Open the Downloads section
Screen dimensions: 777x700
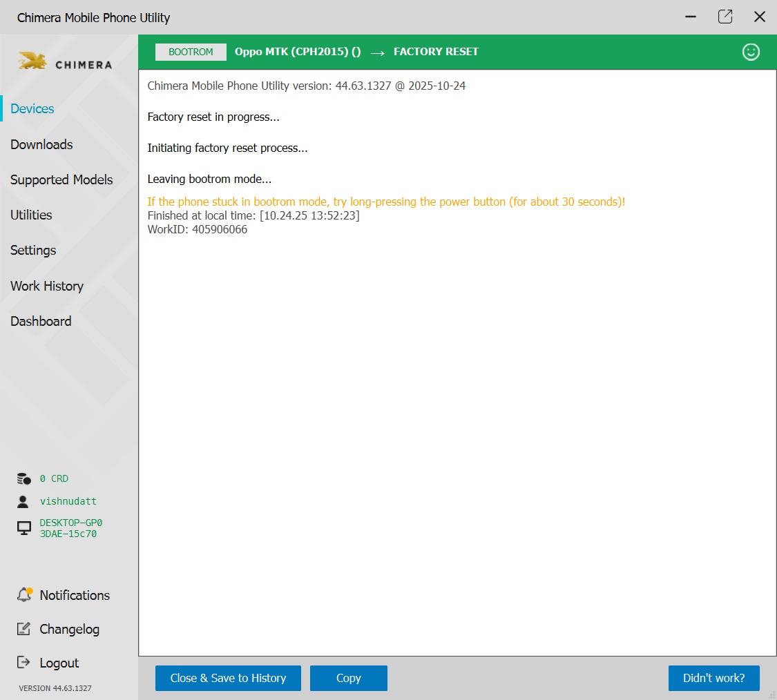coord(41,144)
